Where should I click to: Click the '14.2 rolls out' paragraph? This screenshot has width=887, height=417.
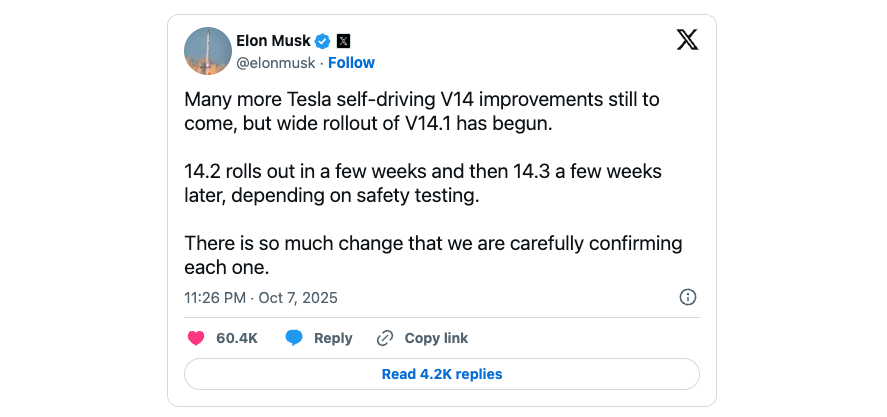tap(422, 184)
